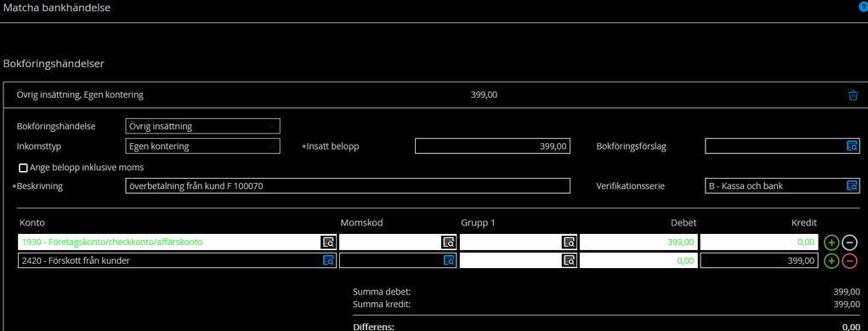Click the Konto column header
The height and width of the screenshot is (331, 868).
point(32,223)
